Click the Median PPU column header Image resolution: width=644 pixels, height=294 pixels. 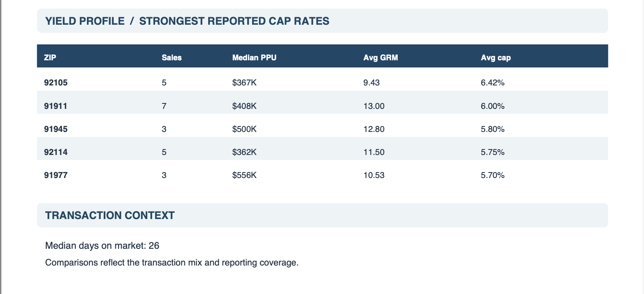254,58
